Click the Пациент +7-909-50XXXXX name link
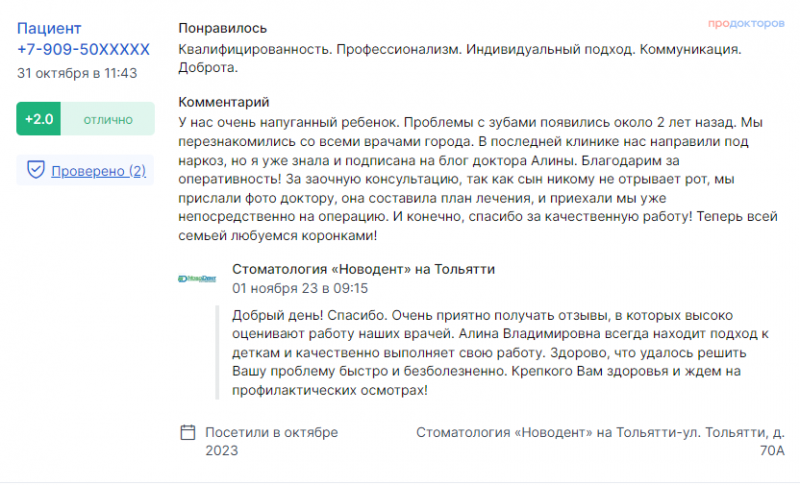Screen dimensions: 800x485 click(83, 39)
